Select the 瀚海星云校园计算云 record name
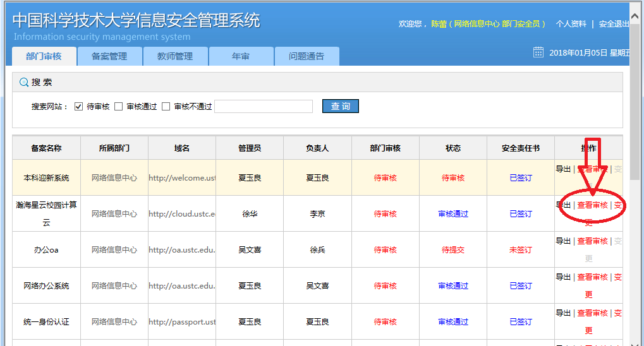644x346 pixels. 46,213
